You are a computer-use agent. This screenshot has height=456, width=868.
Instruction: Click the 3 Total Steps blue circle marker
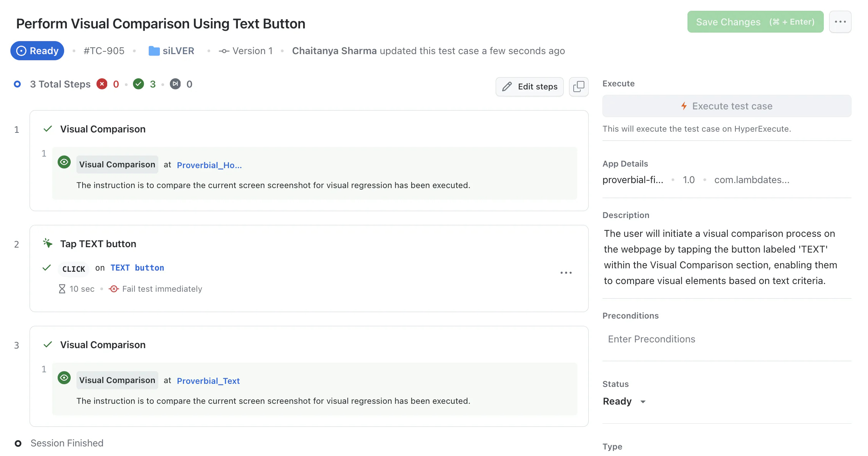pyautogui.click(x=17, y=84)
